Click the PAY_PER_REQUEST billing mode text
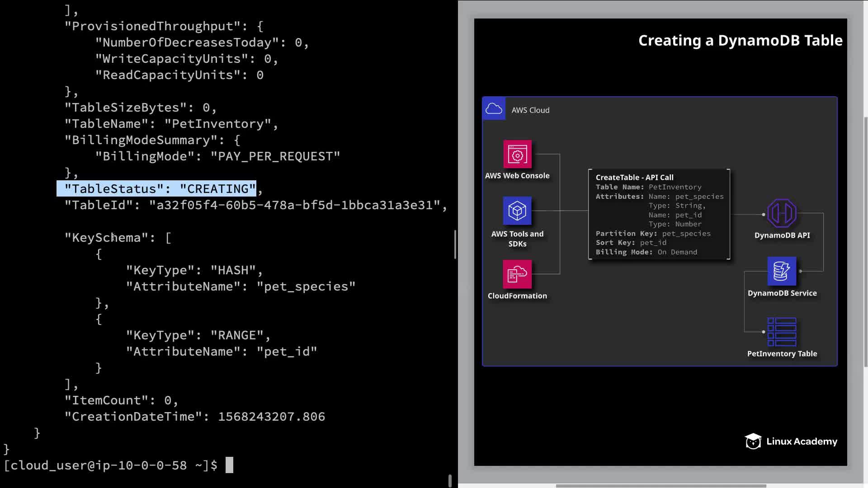Viewport: 868px width, 488px height. click(x=275, y=156)
